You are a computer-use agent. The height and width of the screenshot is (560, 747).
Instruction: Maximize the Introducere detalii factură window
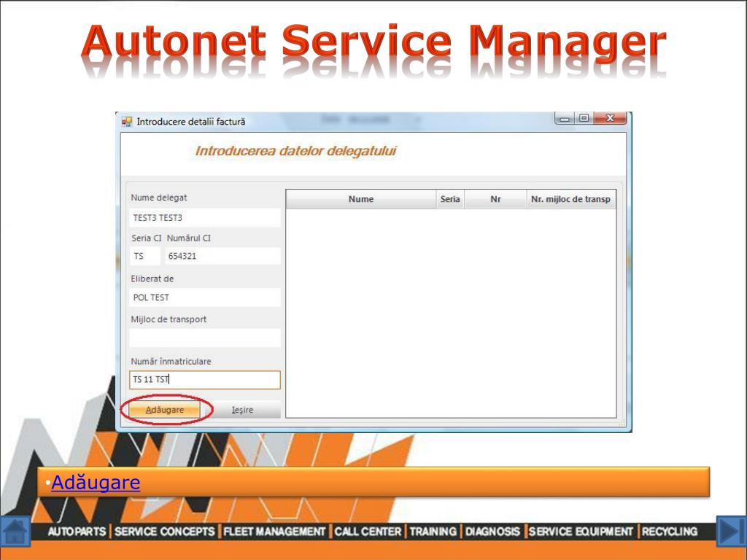coord(584,118)
